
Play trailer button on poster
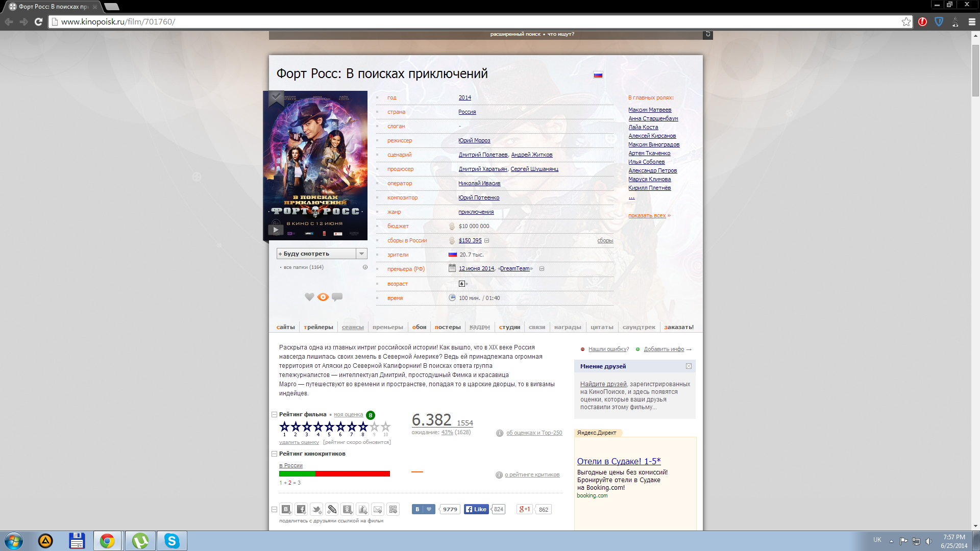click(276, 230)
